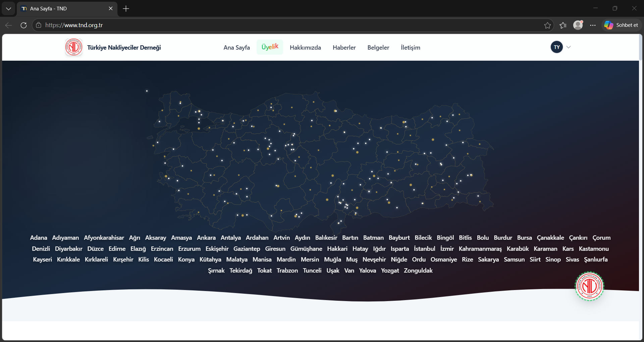Select the city Ankara
This screenshot has height=342, width=644.
pos(206,238)
